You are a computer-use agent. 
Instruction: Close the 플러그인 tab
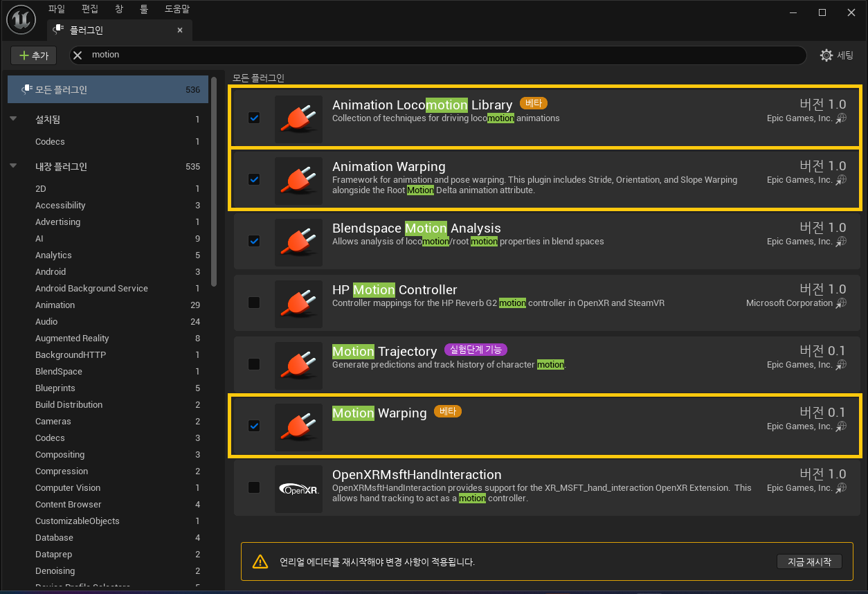180,30
